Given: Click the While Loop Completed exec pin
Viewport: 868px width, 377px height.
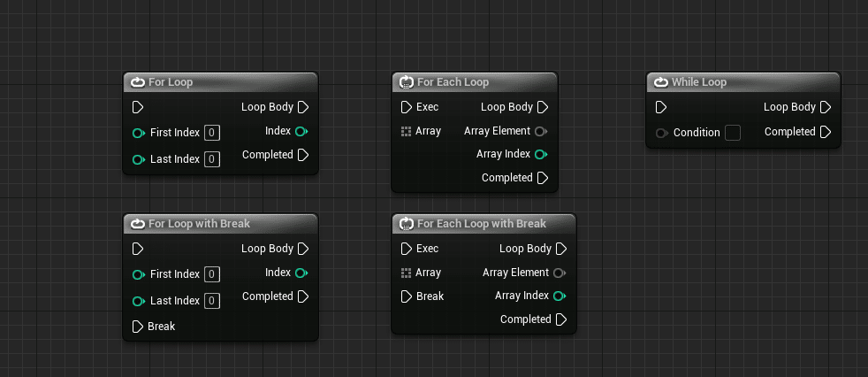Looking at the screenshot, I should (826, 132).
